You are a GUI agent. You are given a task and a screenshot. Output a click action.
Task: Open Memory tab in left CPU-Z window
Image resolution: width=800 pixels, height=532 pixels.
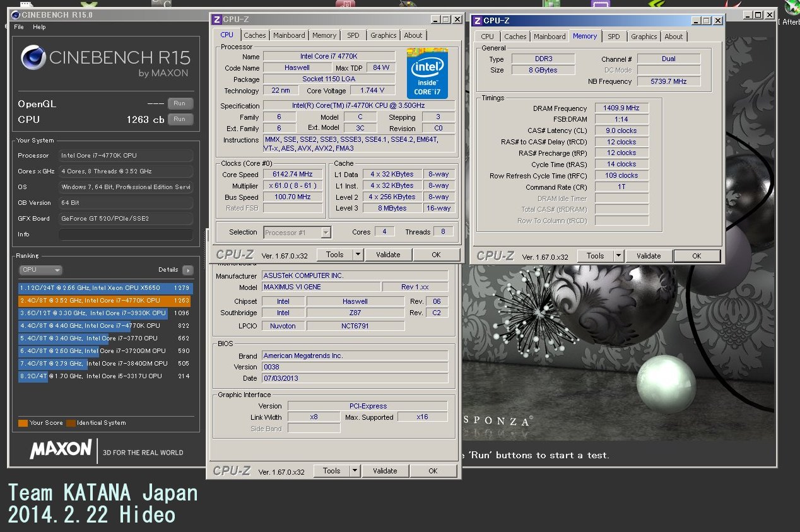pos(324,36)
